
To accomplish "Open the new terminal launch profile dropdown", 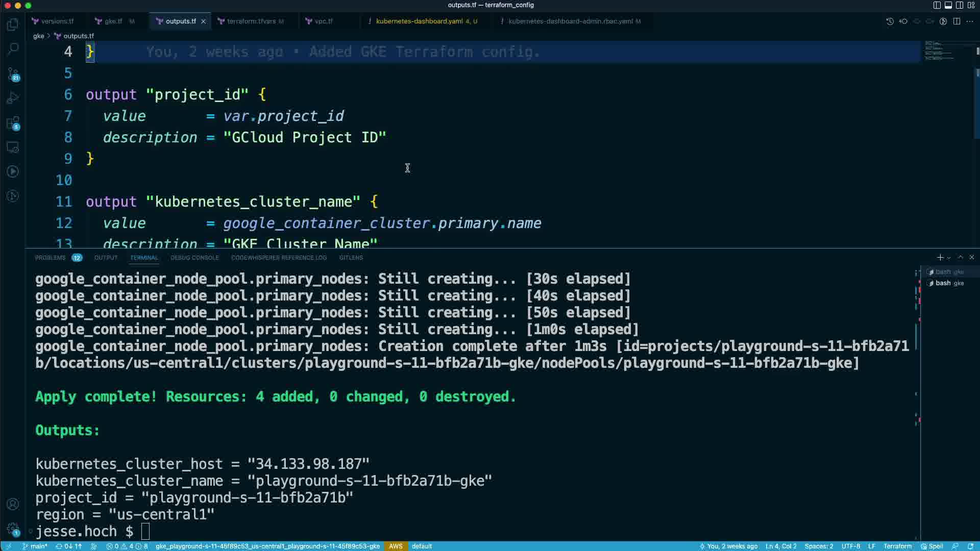I will [949, 258].
